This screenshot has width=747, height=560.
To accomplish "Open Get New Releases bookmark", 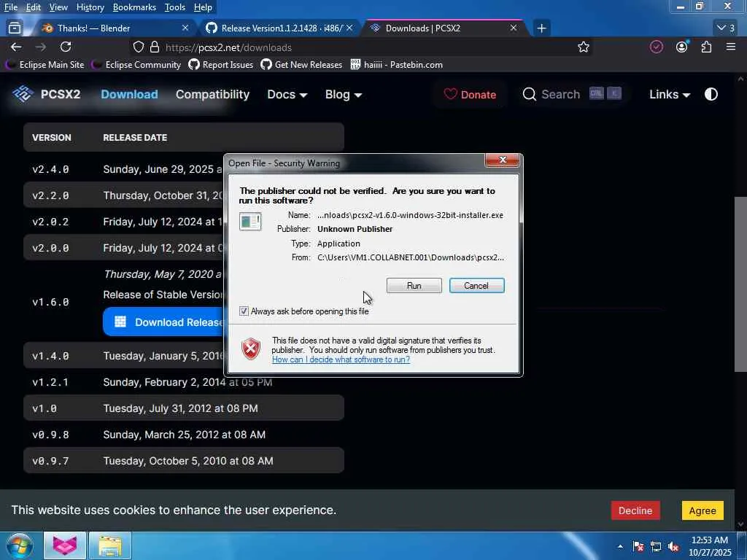I will coord(301,65).
